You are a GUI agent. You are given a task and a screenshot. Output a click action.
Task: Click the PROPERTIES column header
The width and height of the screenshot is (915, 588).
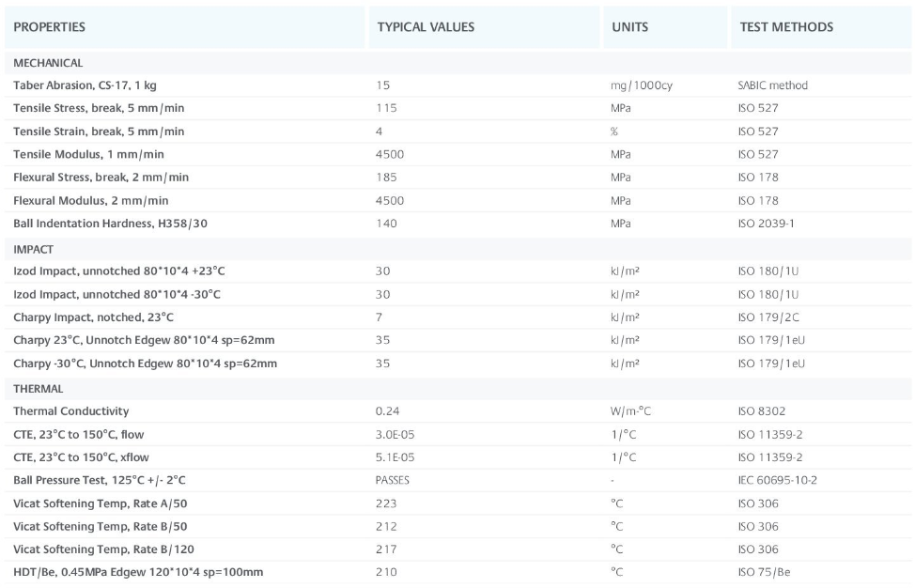click(x=49, y=27)
